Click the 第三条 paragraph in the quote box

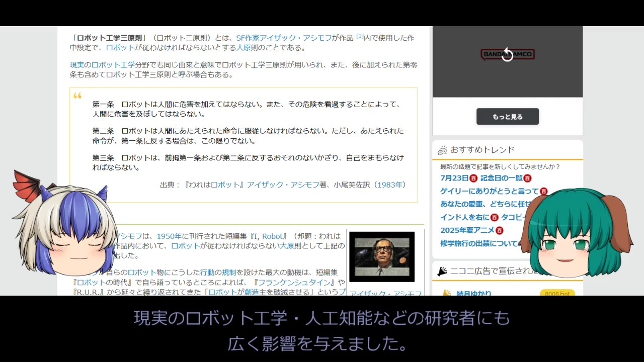coord(248,162)
